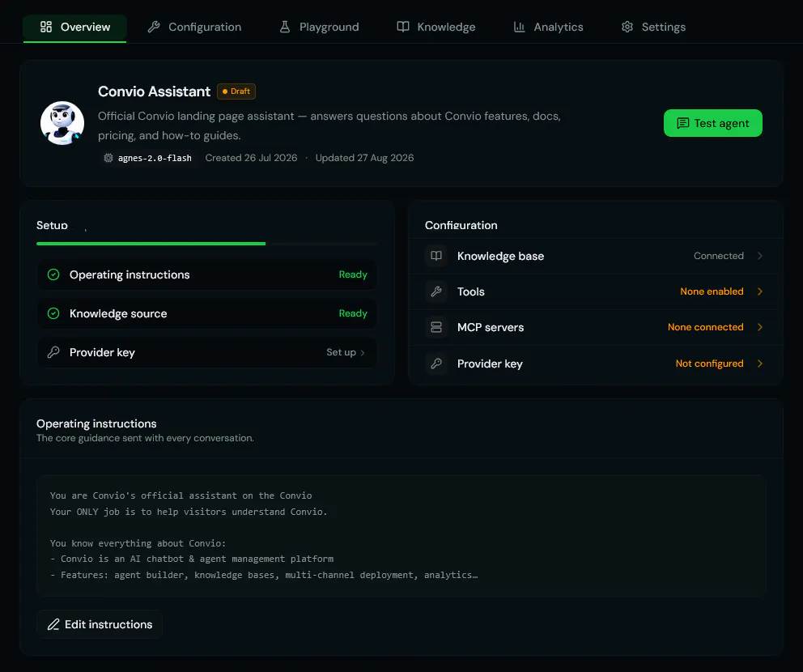Expand the Not configured Provider key chevron
Screen dimensions: 803x672
click(760, 364)
